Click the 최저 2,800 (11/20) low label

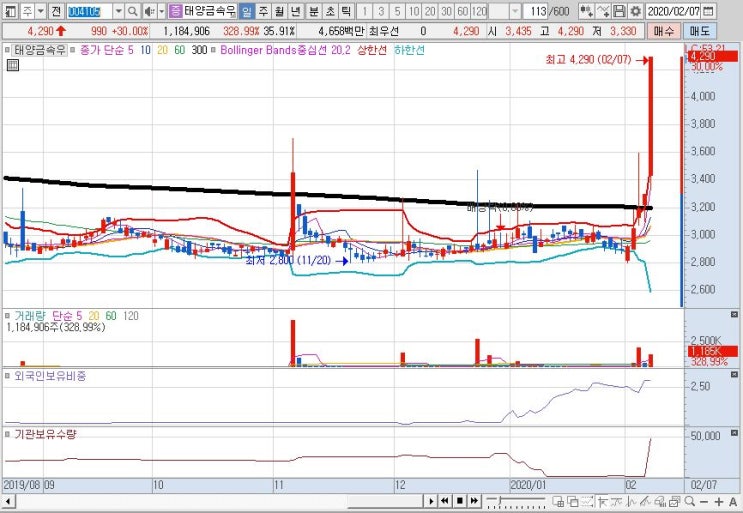click(288, 261)
